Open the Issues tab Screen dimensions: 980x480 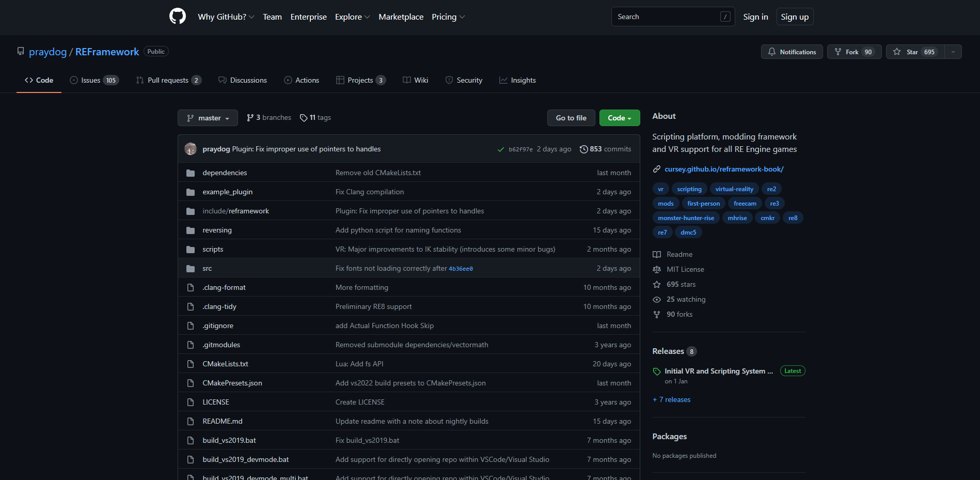pos(94,80)
